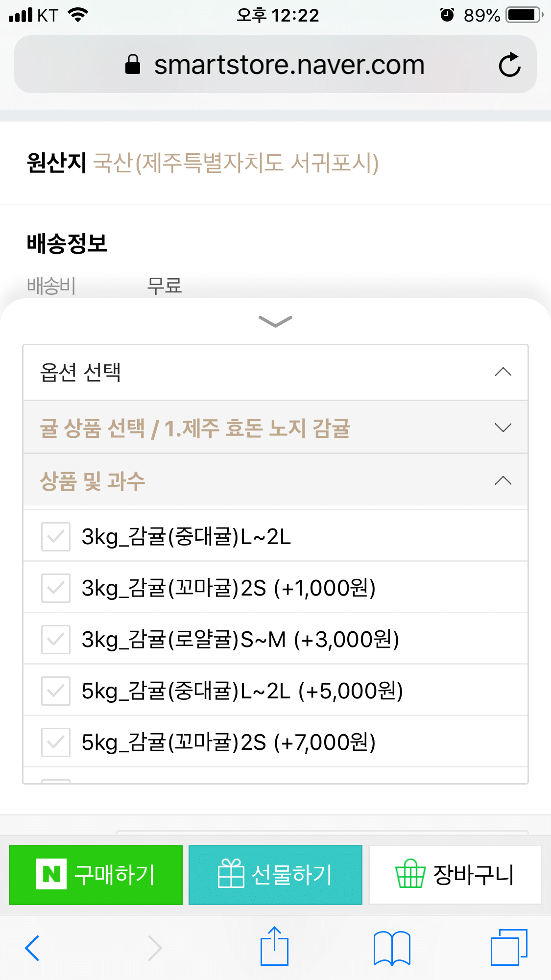Expand the 귤 상품 선택 dropdown
Screen dimensions: 551x980
(275, 428)
